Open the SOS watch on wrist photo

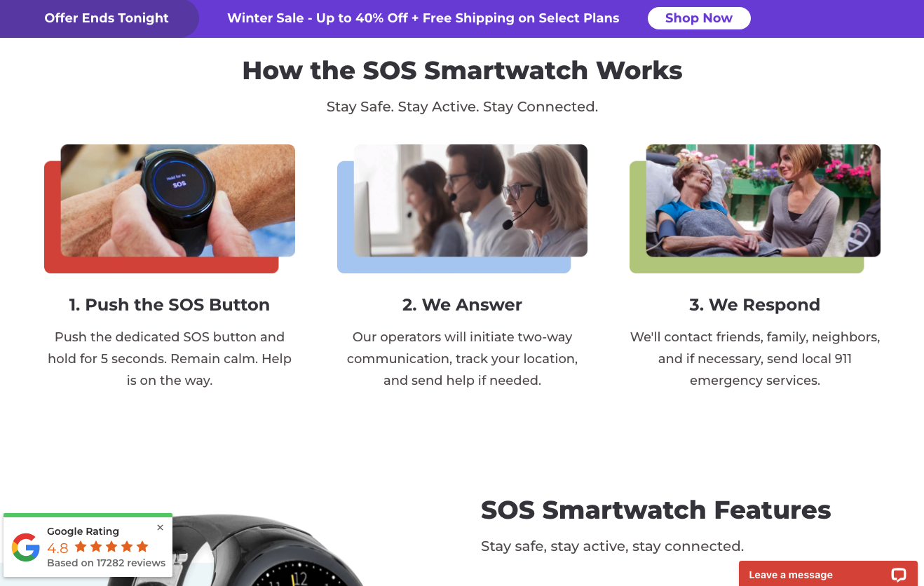(x=177, y=200)
